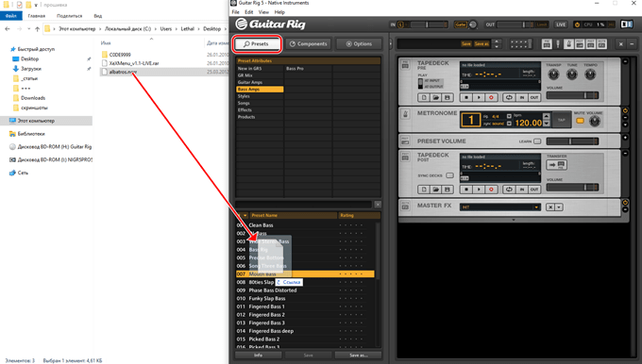Click the preset search input field
642x364 pixels.
point(303,204)
